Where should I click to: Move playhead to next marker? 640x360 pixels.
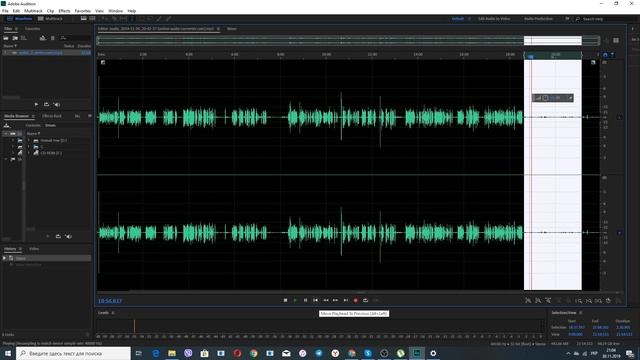346,300
